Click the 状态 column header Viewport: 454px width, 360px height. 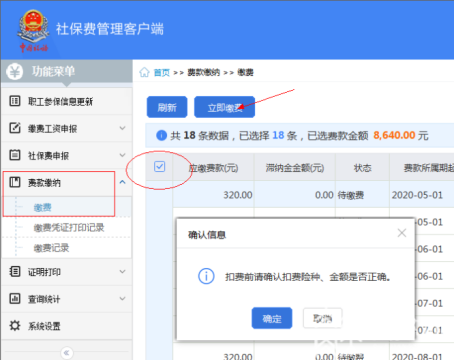point(363,168)
